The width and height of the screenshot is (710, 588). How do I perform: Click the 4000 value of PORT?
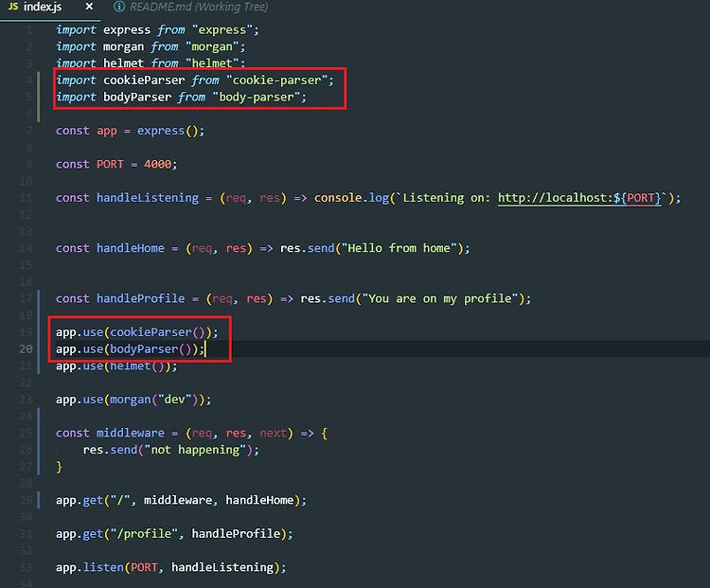click(x=157, y=164)
